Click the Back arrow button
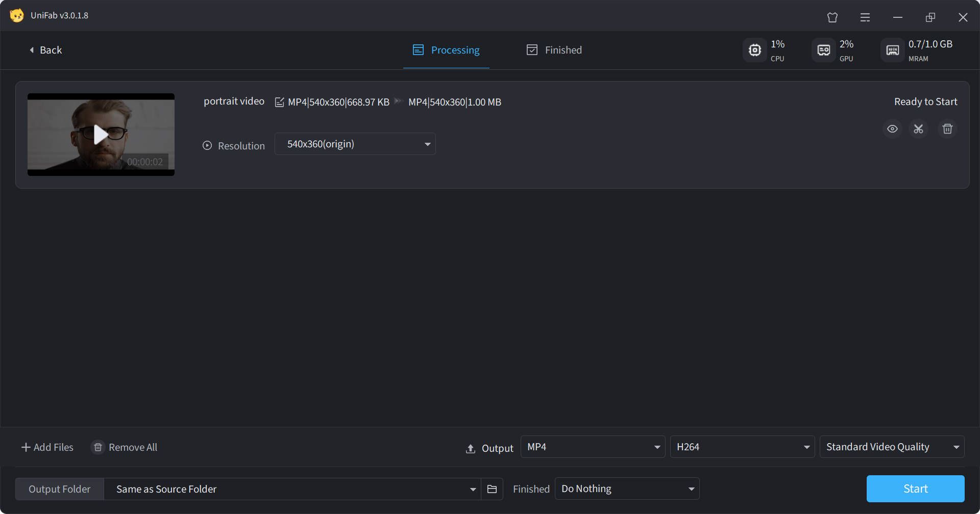This screenshot has width=980, height=514. click(x=45, y=50)
